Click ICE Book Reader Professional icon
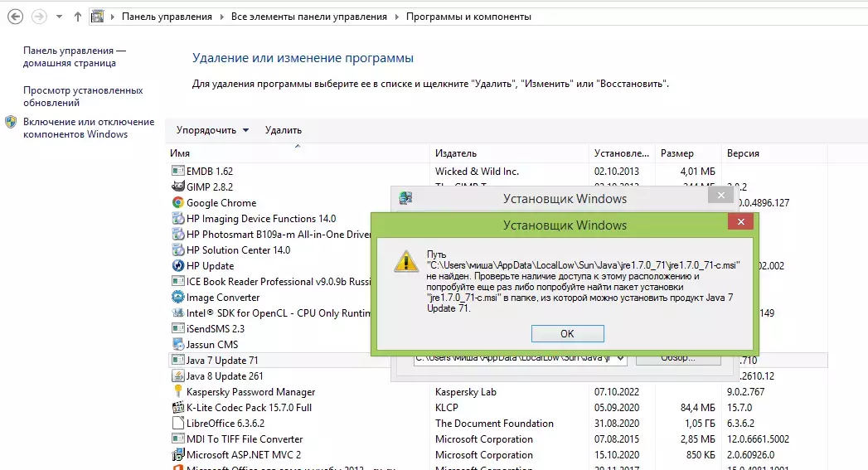Image resolution: width=868 pixels, height=470 pixels. point(177,281)
